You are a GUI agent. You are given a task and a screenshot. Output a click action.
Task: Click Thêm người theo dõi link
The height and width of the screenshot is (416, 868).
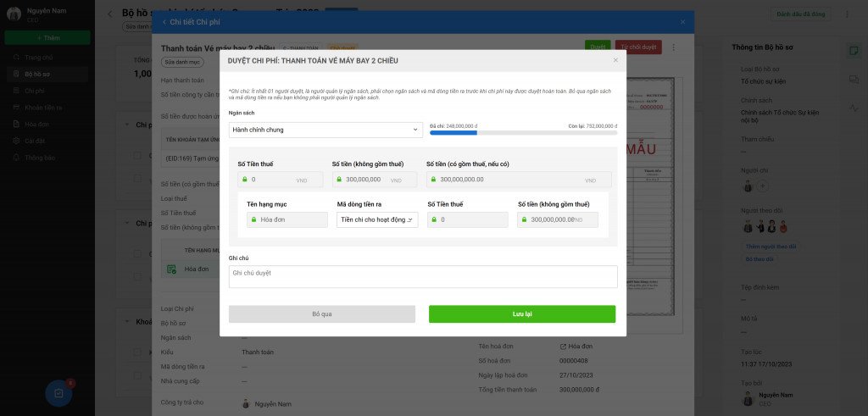coord(769,247)
